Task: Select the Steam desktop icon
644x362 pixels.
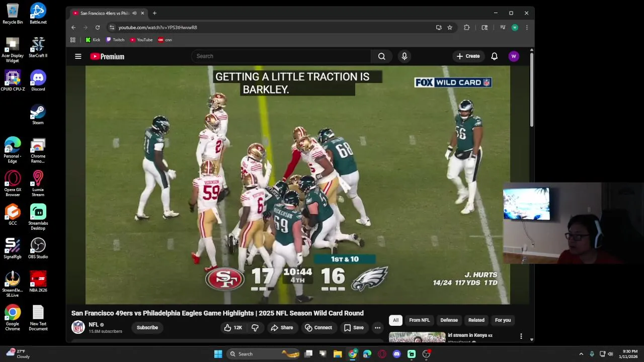Action: tap(38, 114)
